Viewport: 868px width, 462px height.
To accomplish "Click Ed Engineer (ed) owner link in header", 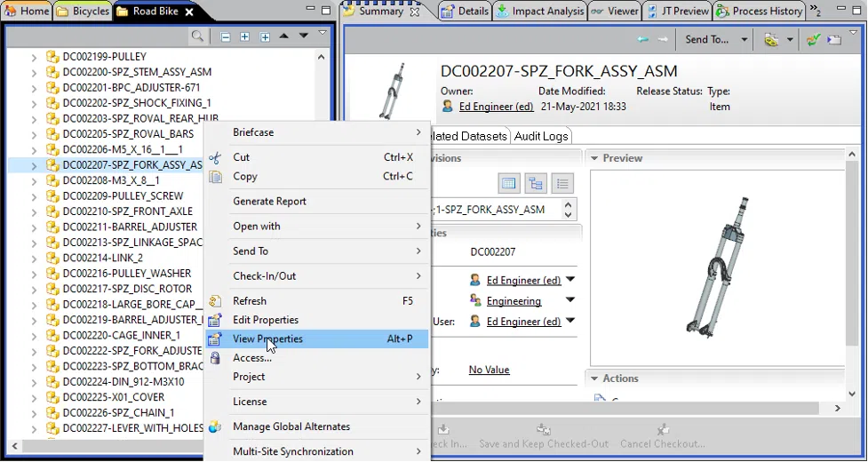I will pyautogui.click(x=496, y=107).
